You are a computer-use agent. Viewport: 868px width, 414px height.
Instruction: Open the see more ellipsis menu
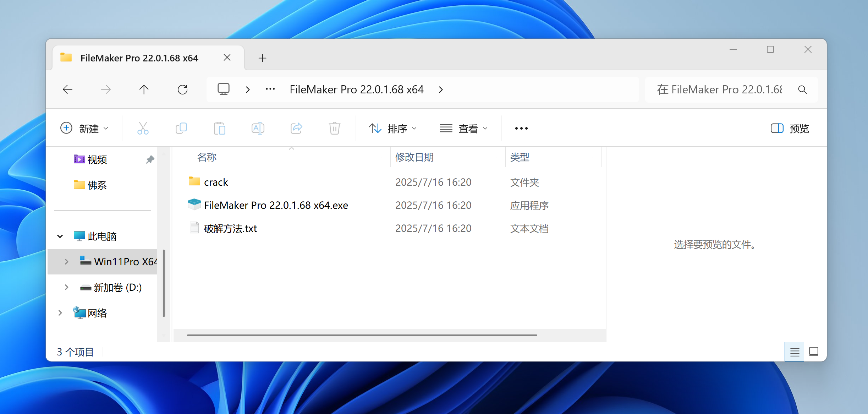[x=521, y=128]
